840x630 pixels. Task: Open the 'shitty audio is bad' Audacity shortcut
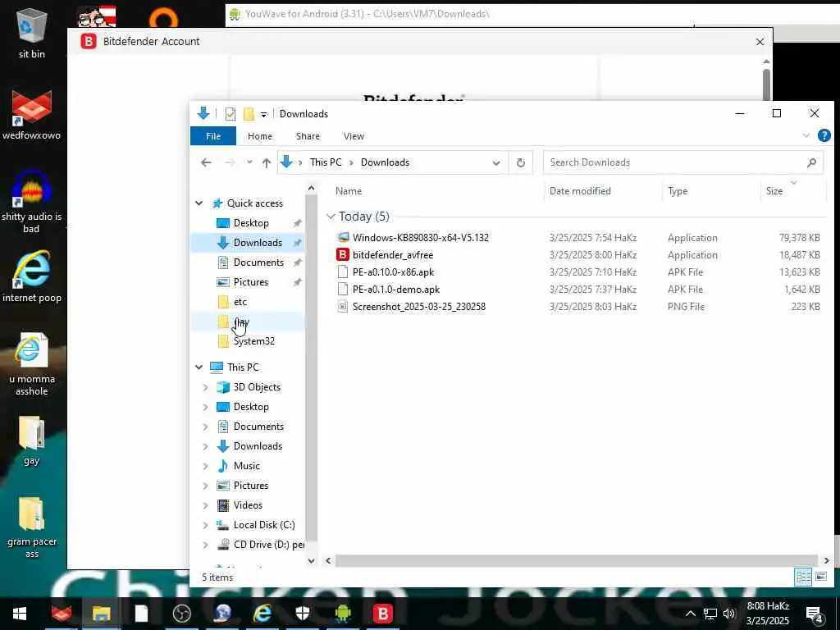tap(32, 202)
